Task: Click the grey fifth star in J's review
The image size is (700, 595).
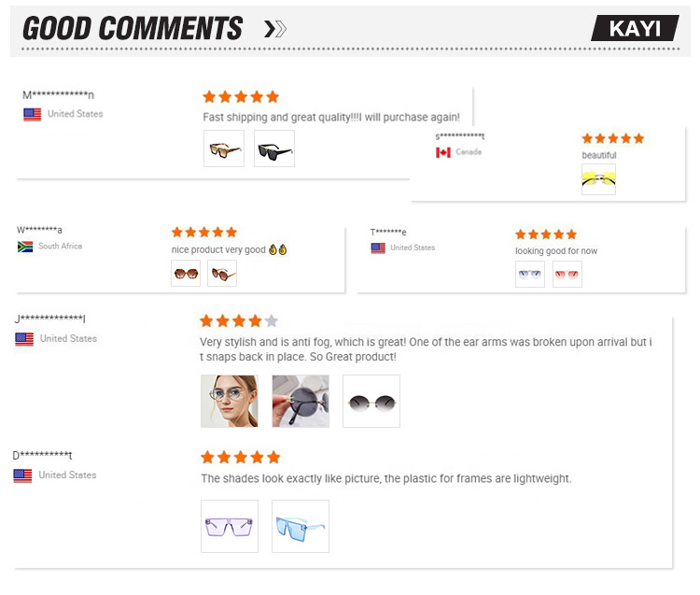Action: click(271, 320)
